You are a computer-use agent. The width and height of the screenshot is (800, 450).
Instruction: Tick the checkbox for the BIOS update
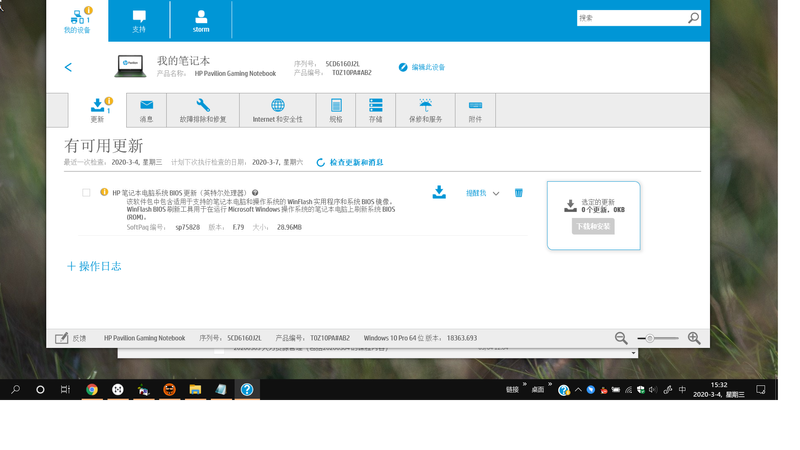point(86,192)
